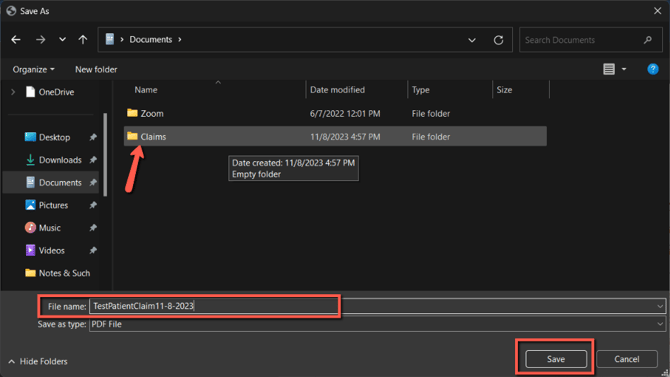Change view with the view layout icon
The height and width of the screenshot is (377, 670).
[609, 69]
